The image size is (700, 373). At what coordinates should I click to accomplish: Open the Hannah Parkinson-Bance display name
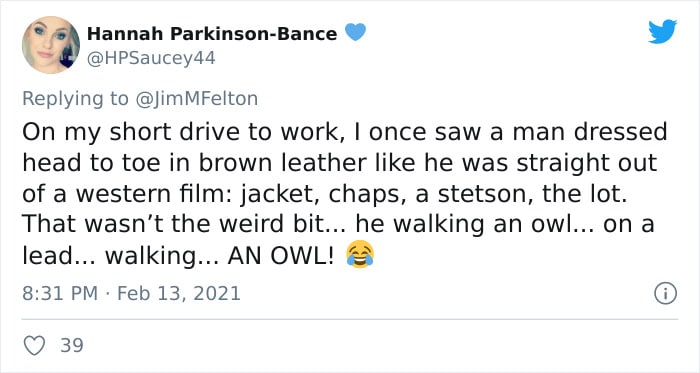tap(212, 33)
